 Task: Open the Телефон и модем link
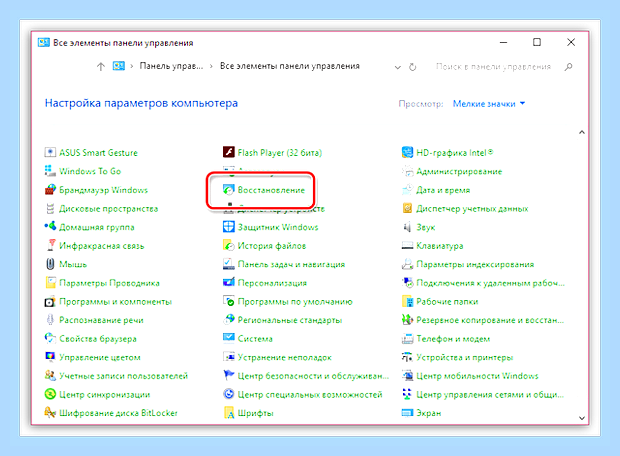453,339
